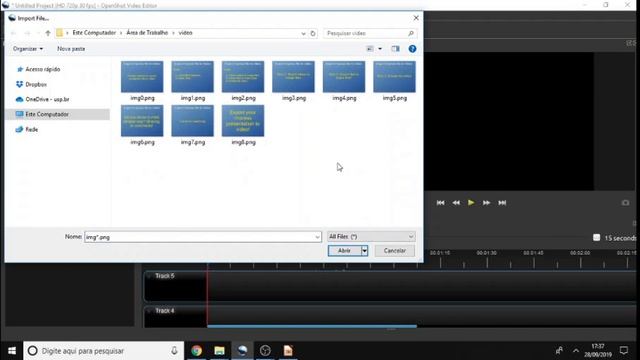640x360 pixels.
Task: Click the timeline zoom slider at 15 seconds
Action: pos(596,238)
